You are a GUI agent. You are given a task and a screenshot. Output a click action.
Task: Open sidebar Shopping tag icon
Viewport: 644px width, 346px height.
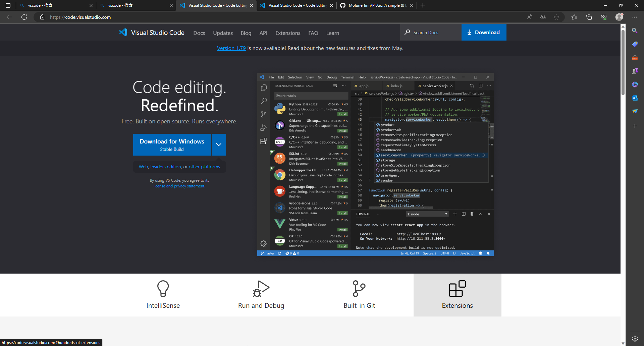point(635,44)
